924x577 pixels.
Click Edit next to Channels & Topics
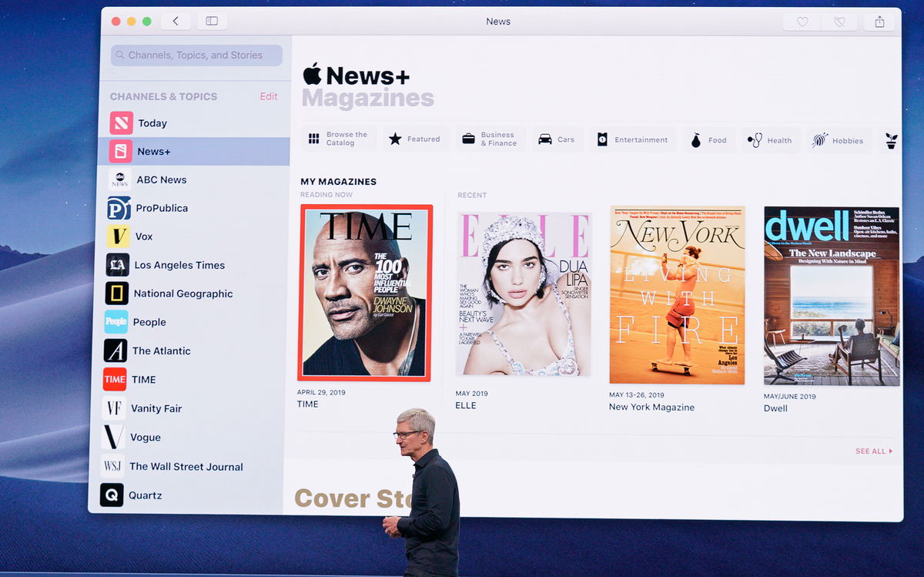269,96
